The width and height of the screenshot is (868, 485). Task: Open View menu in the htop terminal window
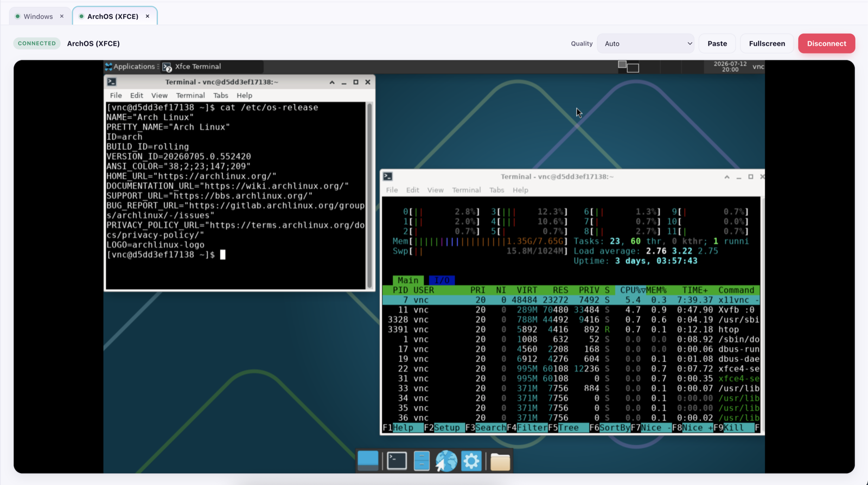click(x=436, y=190)
